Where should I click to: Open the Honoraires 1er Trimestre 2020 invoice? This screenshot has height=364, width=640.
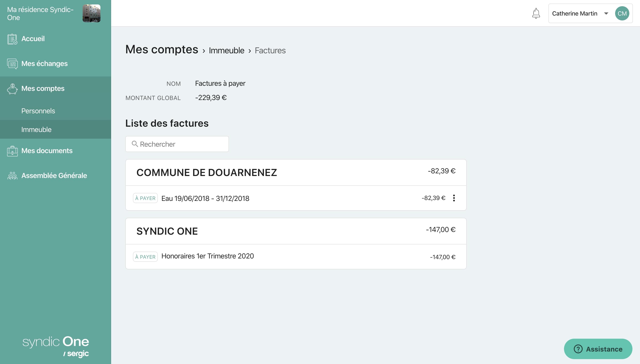pos(296,257)
